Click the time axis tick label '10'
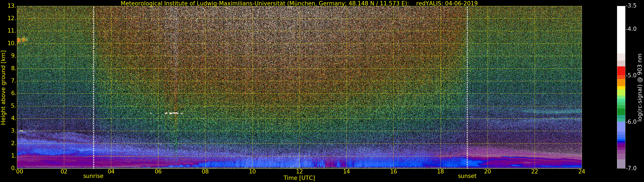The width and height of the screenshot is (644, 182). pos(252,172)
